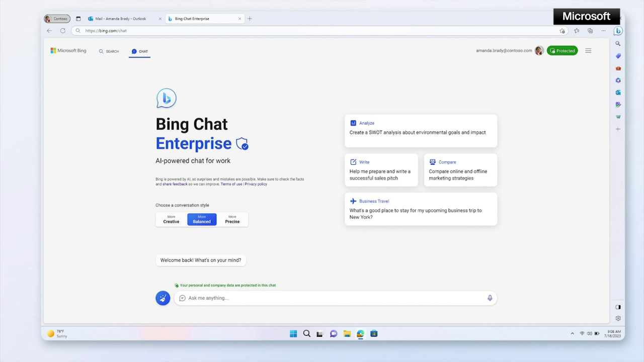This screenshot has height=362, width=644.
Task: Open the Edge sidebar search icon
Action: tap(618, 44)
